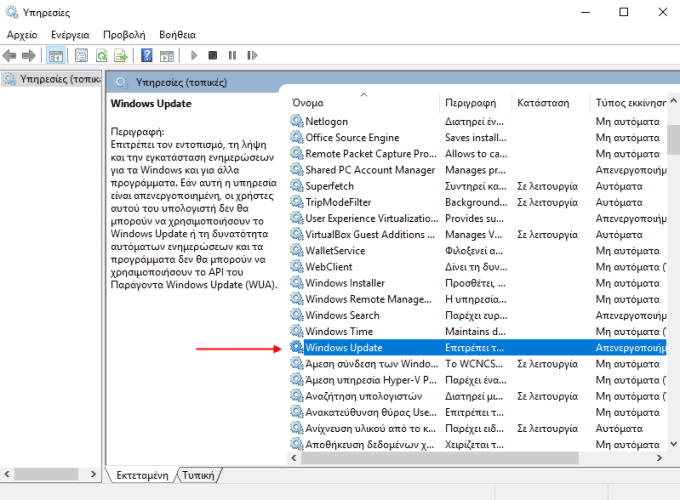Screen dimensions: 680x500
Task: Switch to the Εκτεταμένη tab
Action: [142, 475]
